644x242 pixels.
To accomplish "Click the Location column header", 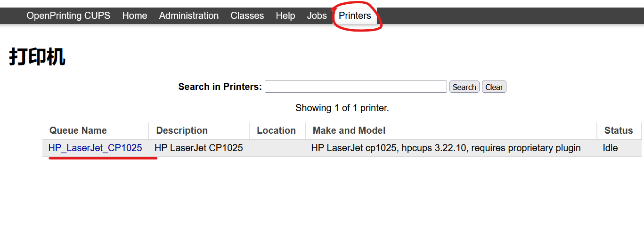I will (276, 130).
